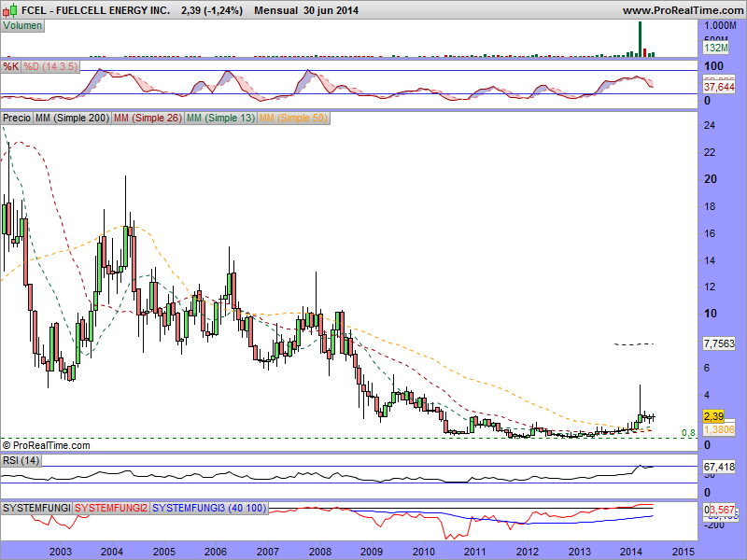
Task: Click the © ProRealTime.com copyright text
Action: pos(46,446)
